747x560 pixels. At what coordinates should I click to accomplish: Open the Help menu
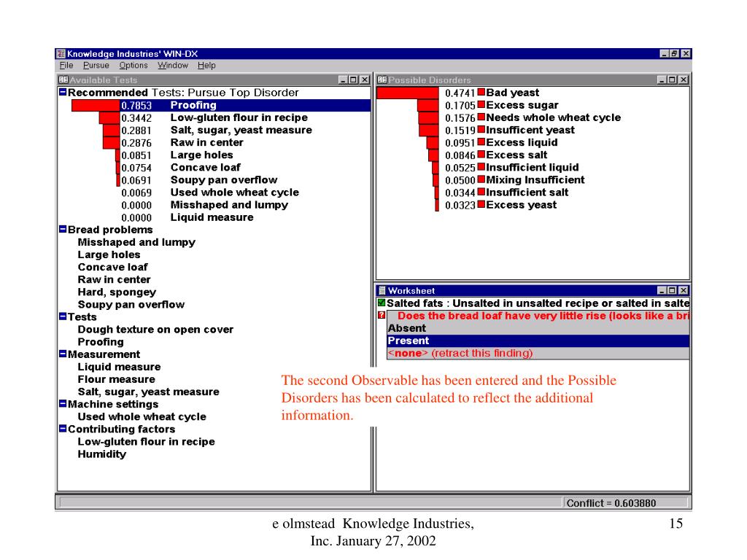pyautogui.click(x=206, y=66)
